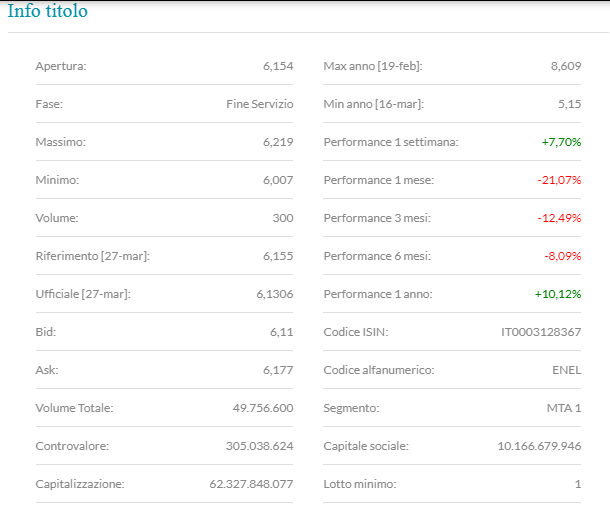Select the Ask value 6,177

[277, 370]
